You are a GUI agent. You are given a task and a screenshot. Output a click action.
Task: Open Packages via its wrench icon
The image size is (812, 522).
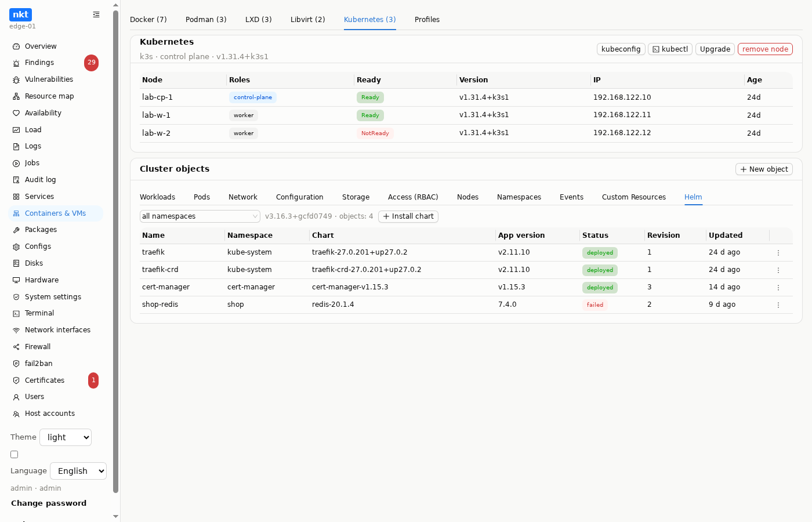16,230
